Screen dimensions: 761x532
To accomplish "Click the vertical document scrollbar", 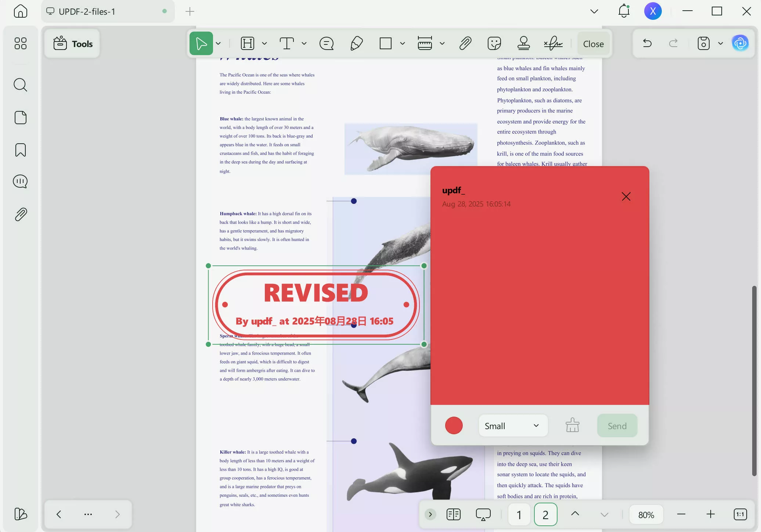I will pyautogui.click(x=754, y=380).
